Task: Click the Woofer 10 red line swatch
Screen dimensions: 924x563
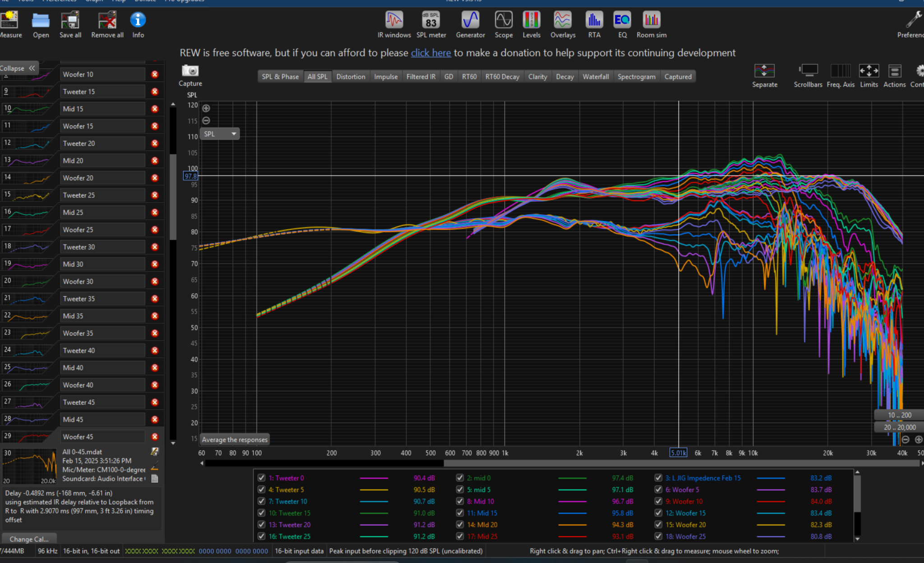Action: (x=771, y=501)
